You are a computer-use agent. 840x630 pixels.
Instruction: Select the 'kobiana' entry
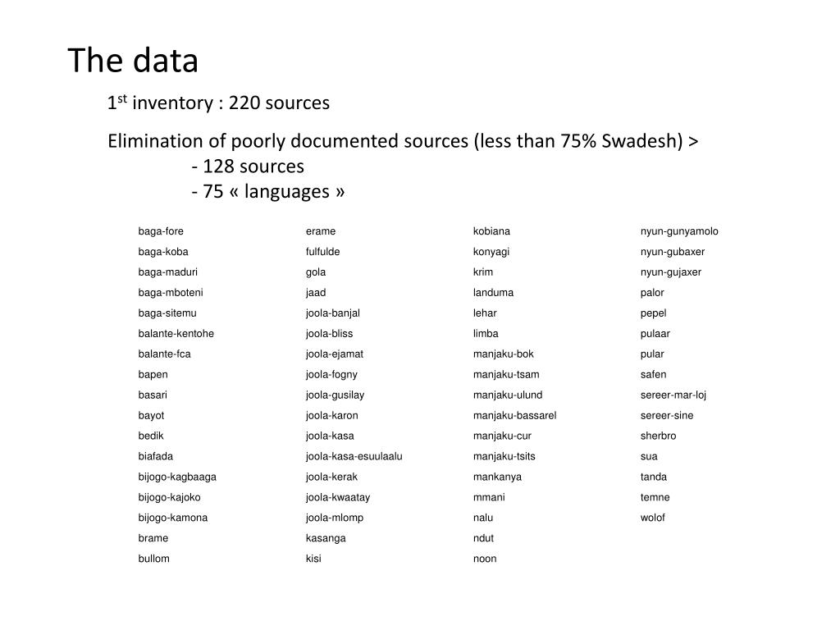click(491, 231)
